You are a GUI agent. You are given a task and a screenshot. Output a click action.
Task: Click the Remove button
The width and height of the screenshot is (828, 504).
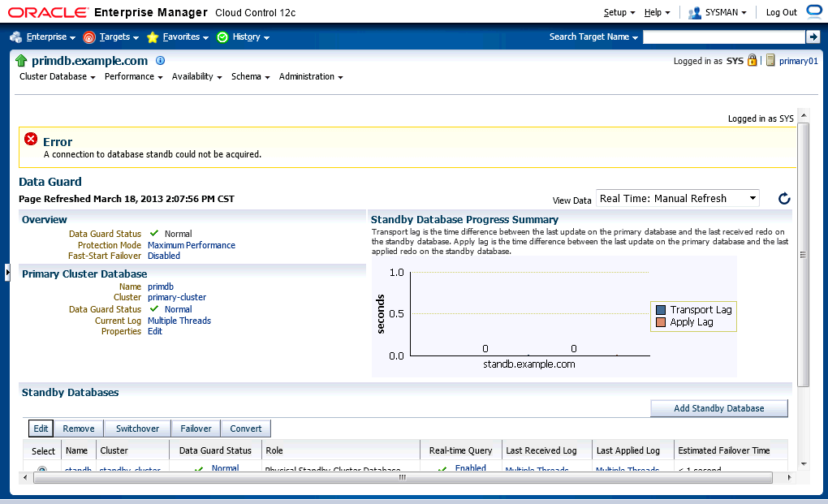click(79, 429)
